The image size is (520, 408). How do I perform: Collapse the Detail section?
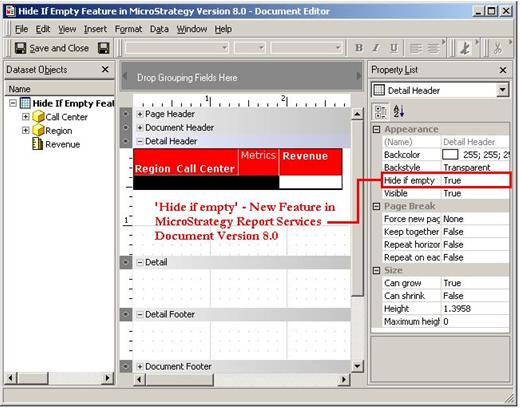tap(140, 262)
